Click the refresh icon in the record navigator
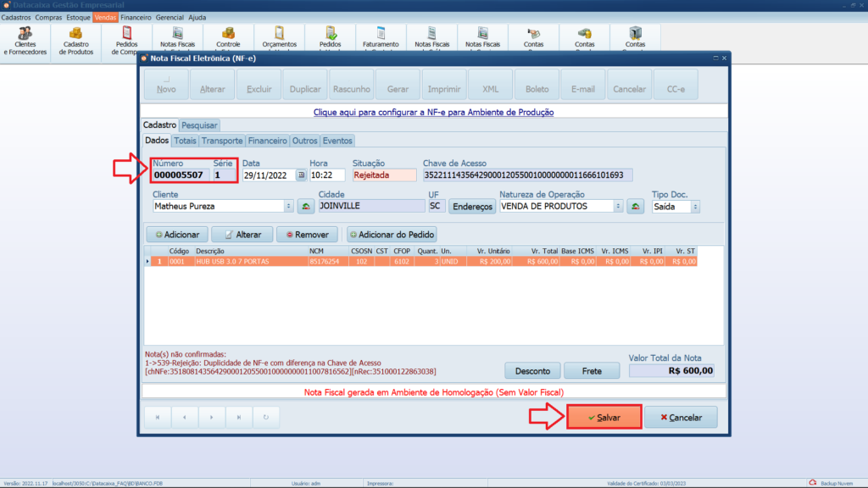868x488 pixels. point(267,417)
